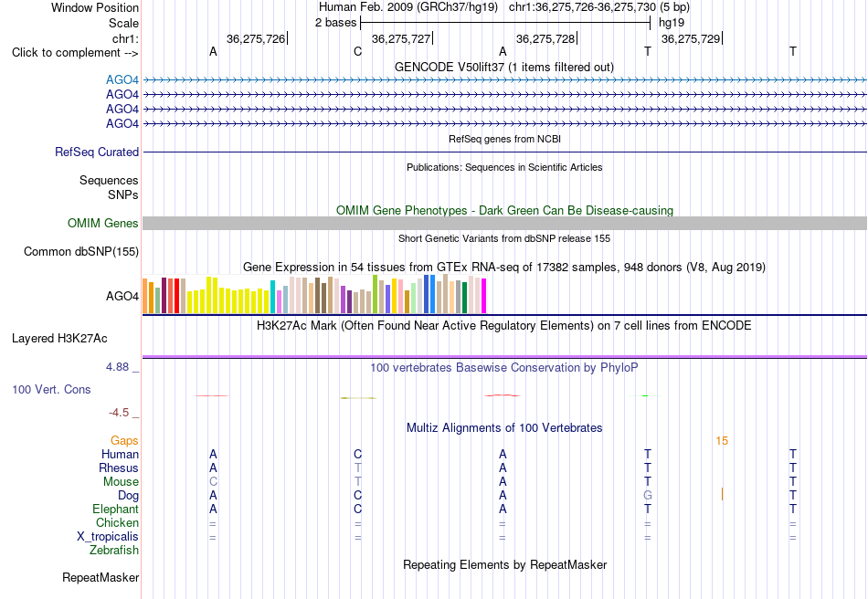Click the X_tropicalis species label

[108, 537]
